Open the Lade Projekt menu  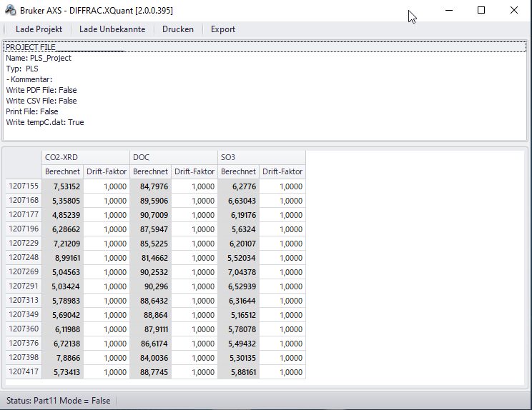(39, 29)
